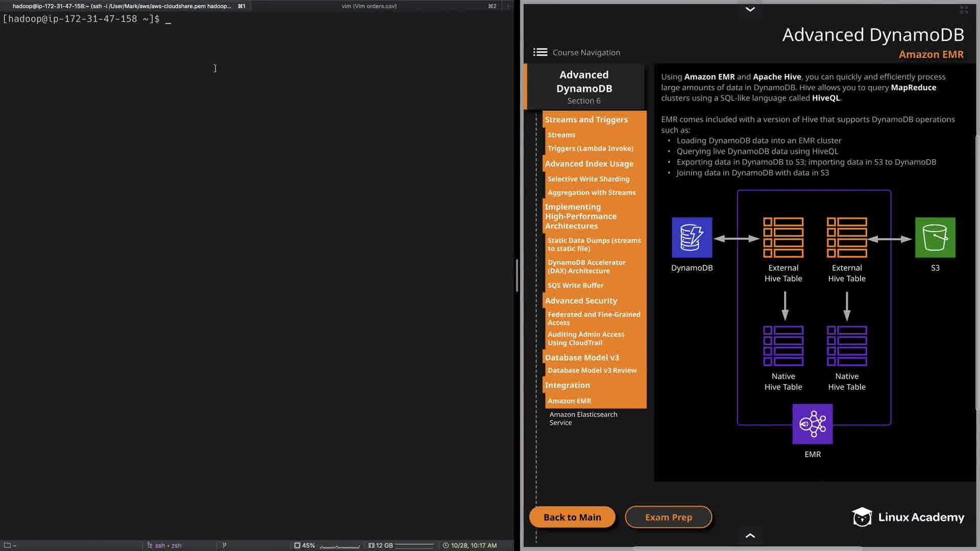Open the Streams and Triggers section
The image size is (980, 551).
(x=586, y=119)
